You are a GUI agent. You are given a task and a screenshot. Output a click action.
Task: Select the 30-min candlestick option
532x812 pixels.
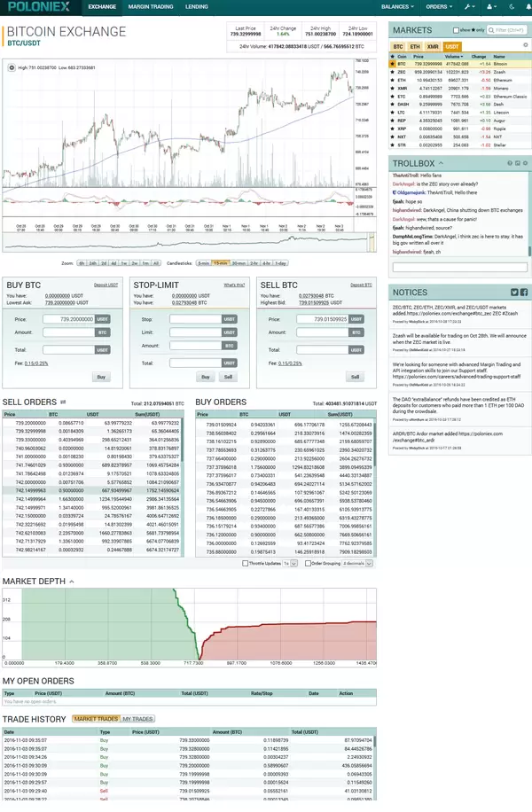pyautogui.click(x=239, y=263)
